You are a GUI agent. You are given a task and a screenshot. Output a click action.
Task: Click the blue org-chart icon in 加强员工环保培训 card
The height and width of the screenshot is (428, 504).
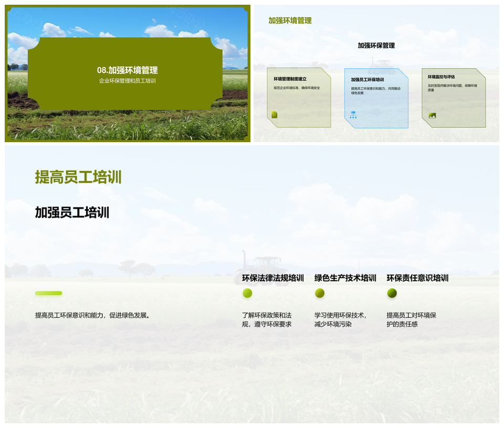click(353, 115)
